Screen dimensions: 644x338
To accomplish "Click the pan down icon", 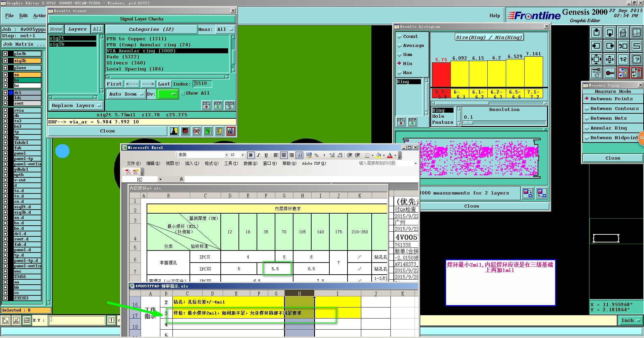I will pyautogui.click(x=610, y=33).
